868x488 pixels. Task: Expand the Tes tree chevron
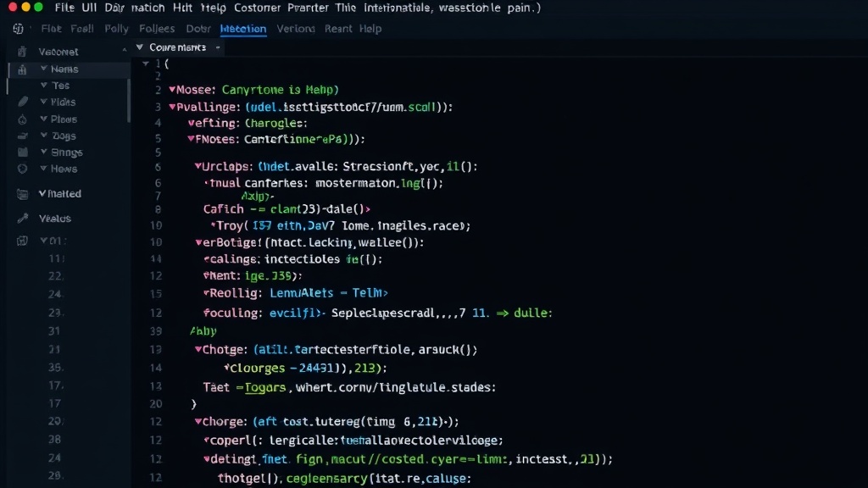pos(43,86)
